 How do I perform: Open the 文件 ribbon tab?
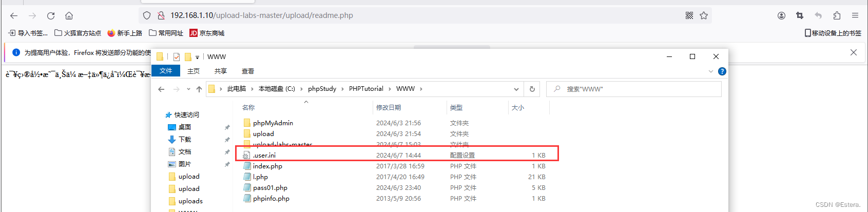click(x=166, y=71)
